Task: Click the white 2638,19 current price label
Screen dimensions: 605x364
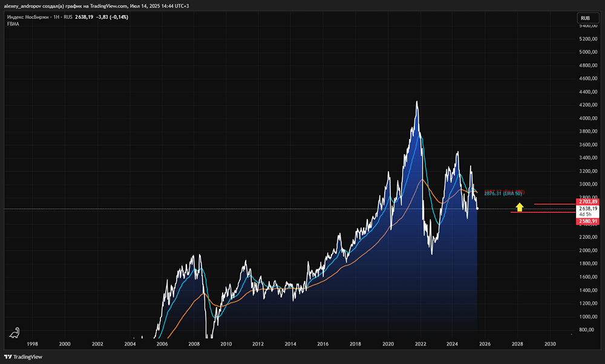Action: (588, 209)
